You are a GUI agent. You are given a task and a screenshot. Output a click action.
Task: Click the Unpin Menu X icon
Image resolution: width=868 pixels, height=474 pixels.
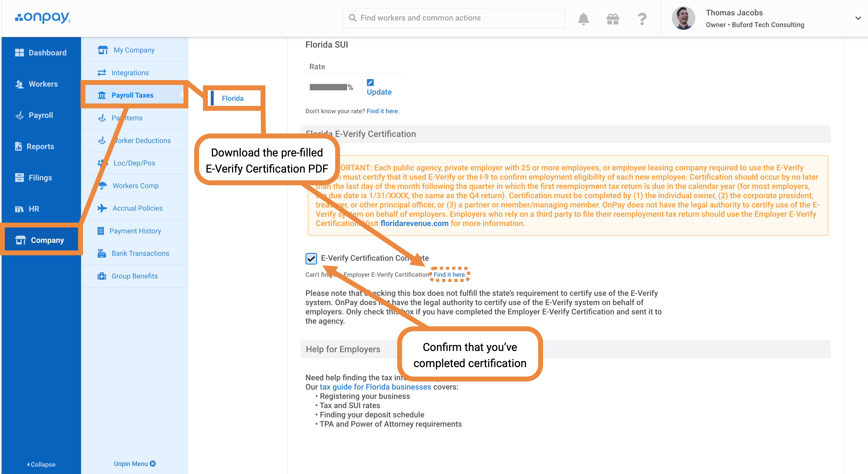point(153,464)
